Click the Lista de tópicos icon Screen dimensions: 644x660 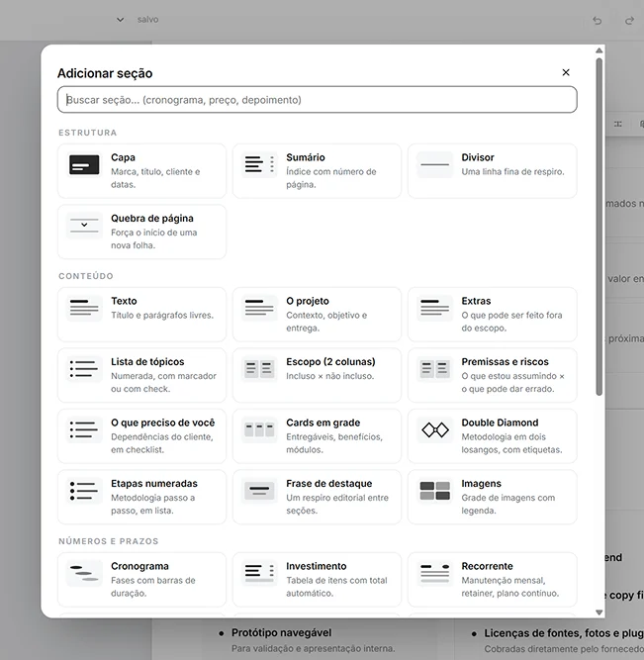(84, 369)
